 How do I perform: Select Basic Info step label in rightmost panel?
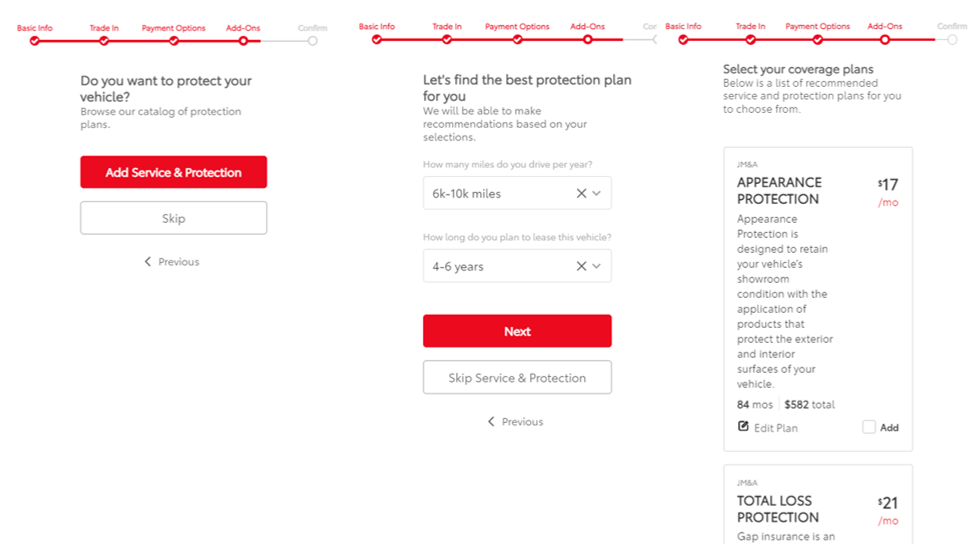[x=683, y=27]
